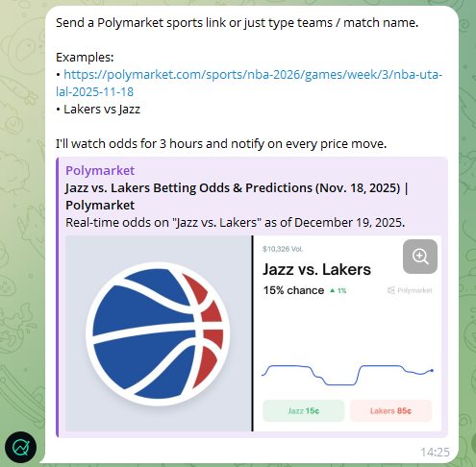The image size is (476, 467).
Task: Click the blue odds line chart
Action: 347,375
